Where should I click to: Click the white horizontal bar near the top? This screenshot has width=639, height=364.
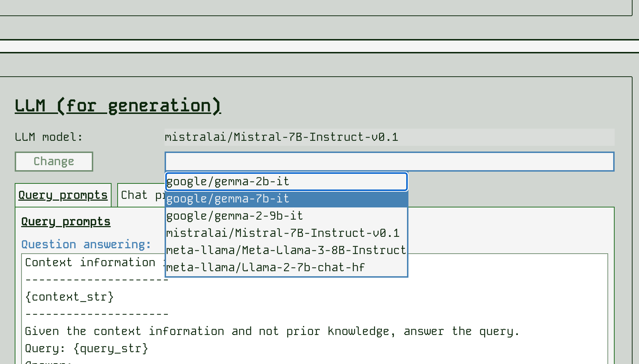319,46
